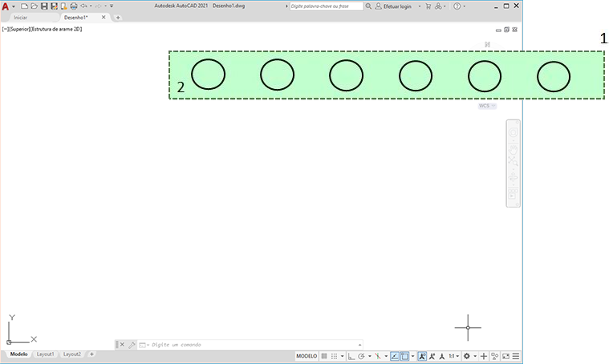Click the Redo arrow icon

98,6
